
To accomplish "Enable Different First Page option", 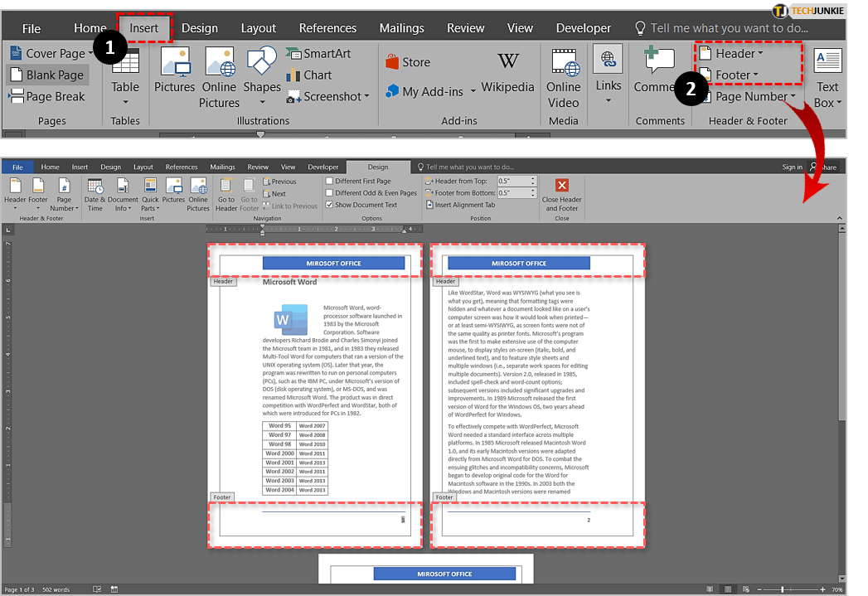I will point(330,181).
